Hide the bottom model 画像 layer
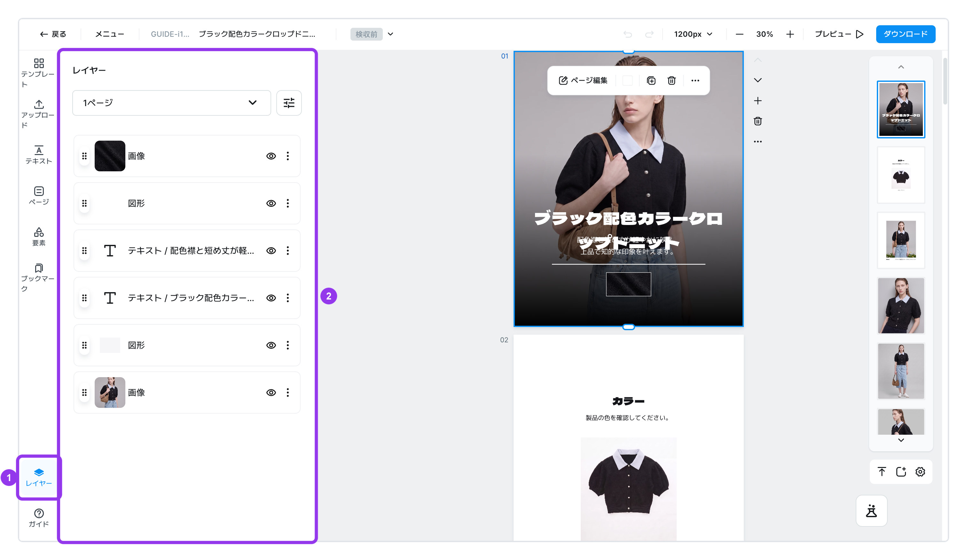Screen dimensions: 967x560 point(271,393)
